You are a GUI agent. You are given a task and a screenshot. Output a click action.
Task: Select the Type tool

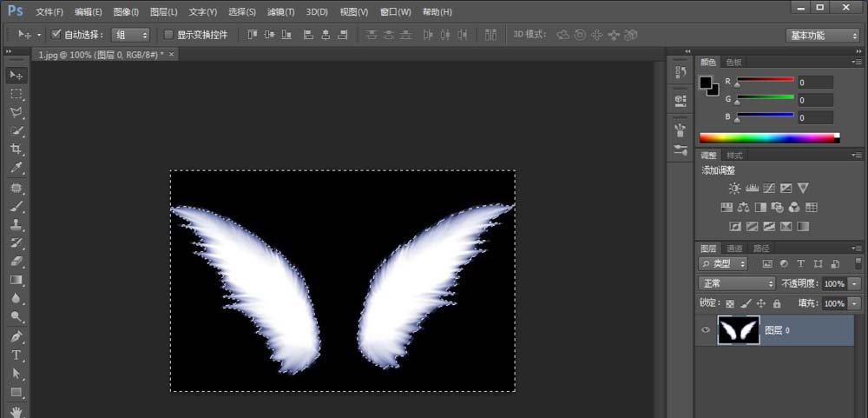[16, 355]
